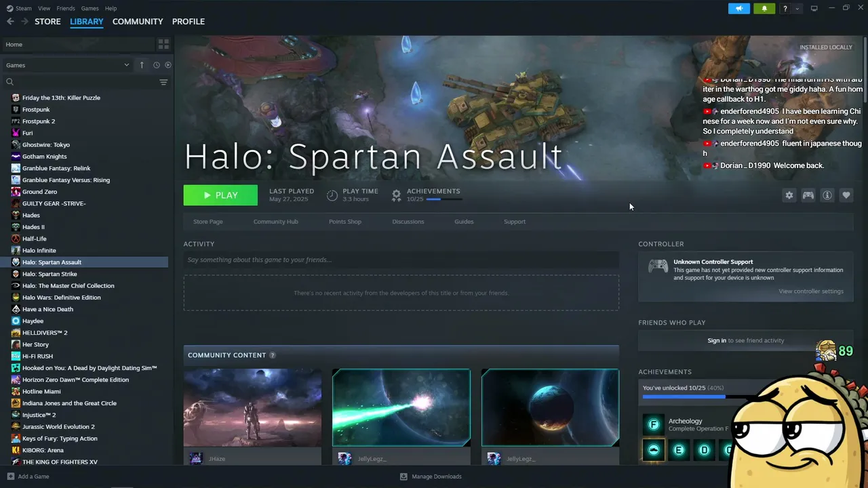
Task: Open the account dropdown arrow near help
Action: coord(797,9)
